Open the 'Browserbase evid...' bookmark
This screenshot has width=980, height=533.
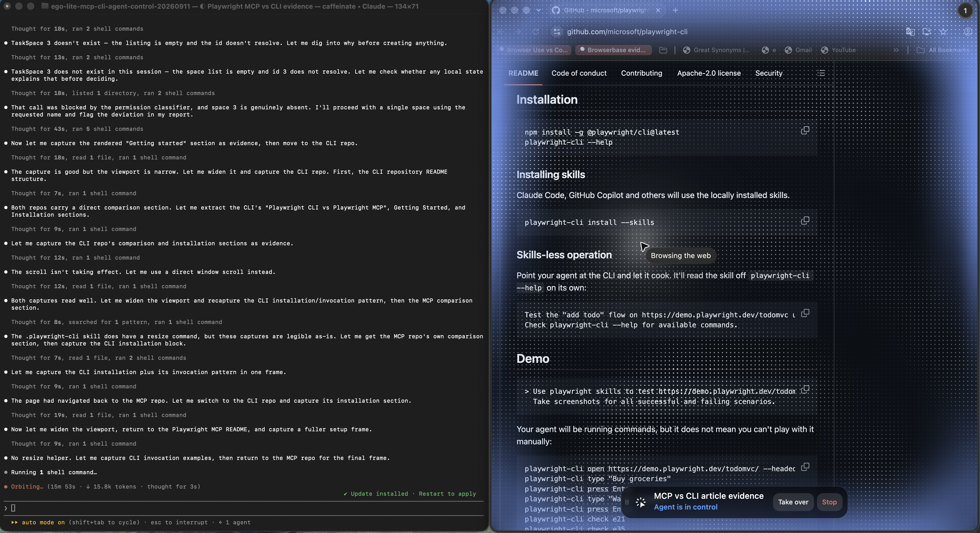613,50
